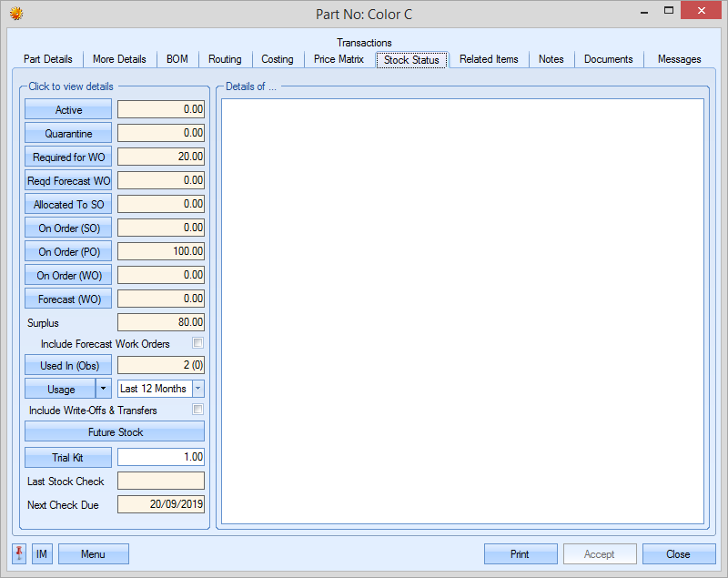
Task: Expand the Usage button dropdown arrow
Action: coord(104,389)
